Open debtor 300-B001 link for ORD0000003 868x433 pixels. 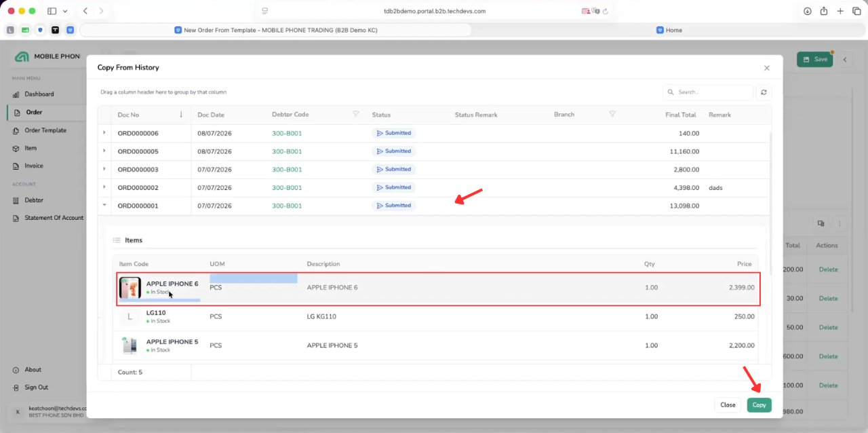287,170
